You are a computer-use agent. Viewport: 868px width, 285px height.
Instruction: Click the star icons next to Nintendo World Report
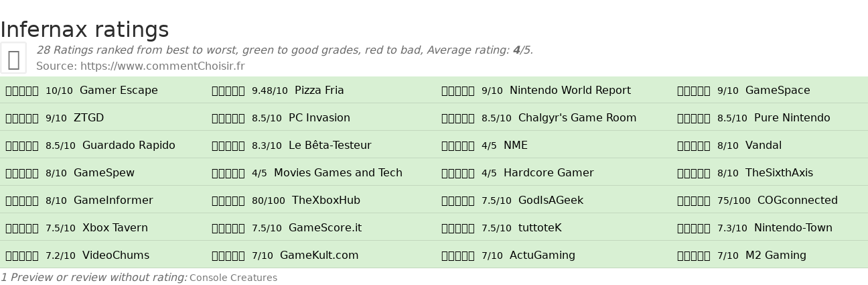(x=458, y=91)
